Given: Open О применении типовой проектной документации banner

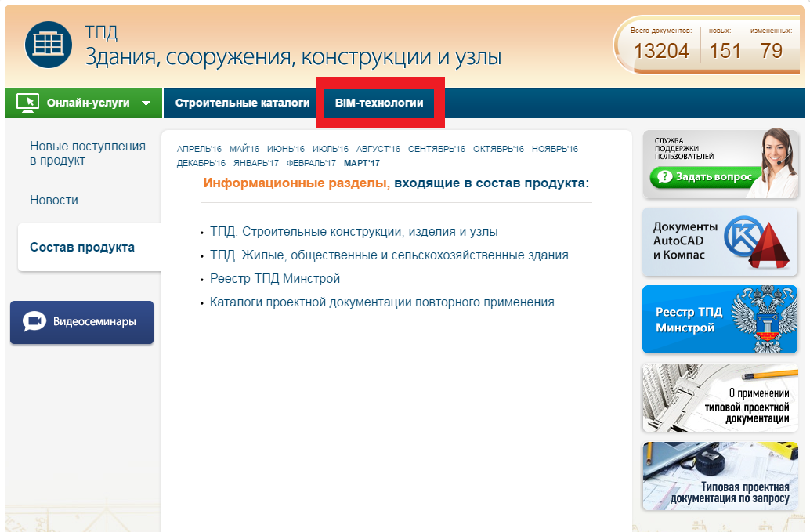Looking at the screenshot, I should point(720,398).
